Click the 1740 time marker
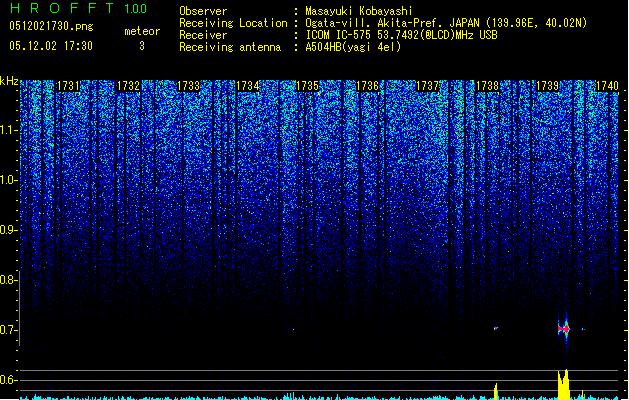This screenshot has width=629, height=400. pyautogui.click(x=607, y=86)
